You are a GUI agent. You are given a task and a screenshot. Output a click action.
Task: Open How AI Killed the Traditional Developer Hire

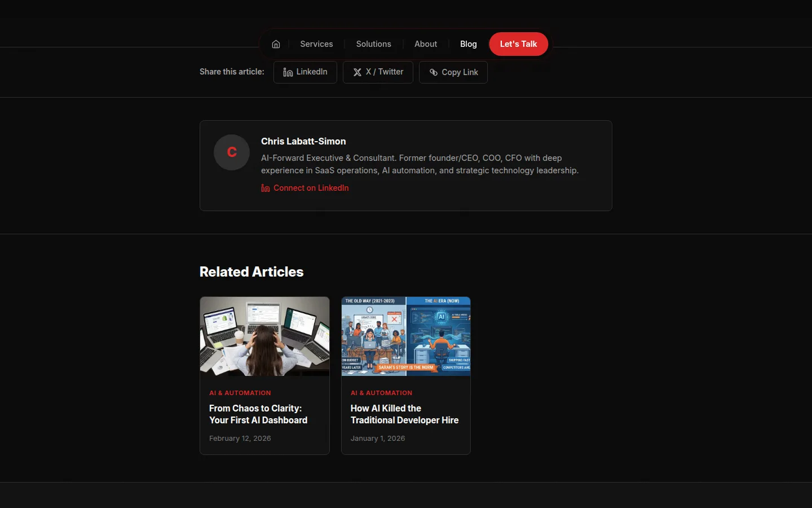[404, 414]
